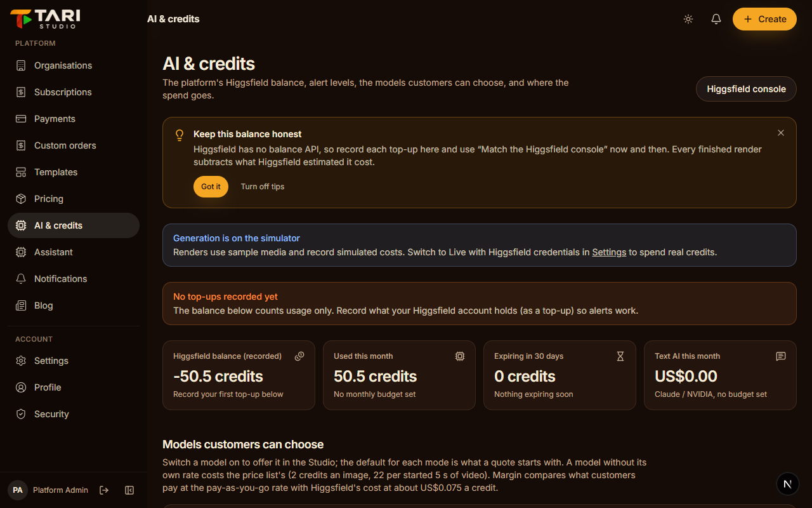Click the message icon on Text AI card
The height and width of the screenshot is (508, 812).
tap(781, 356)
